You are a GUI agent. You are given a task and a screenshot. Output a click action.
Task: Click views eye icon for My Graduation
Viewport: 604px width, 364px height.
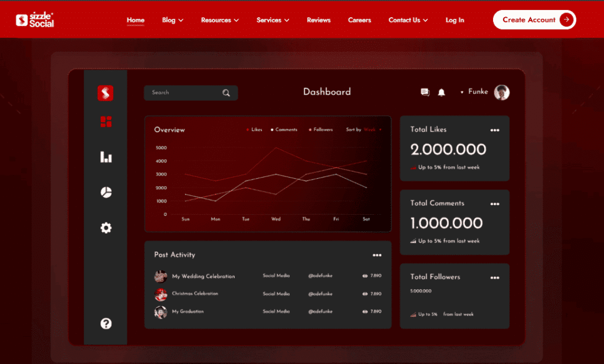[365, 311]
